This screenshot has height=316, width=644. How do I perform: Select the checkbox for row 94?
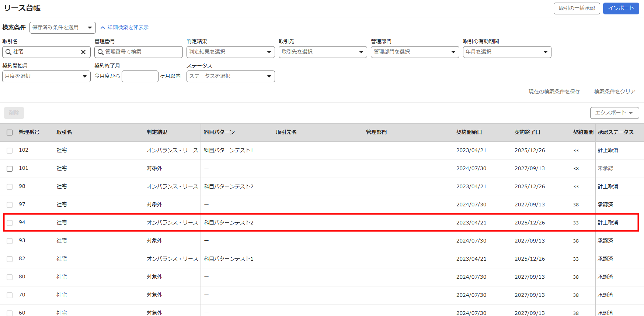[x=10, y=223]
